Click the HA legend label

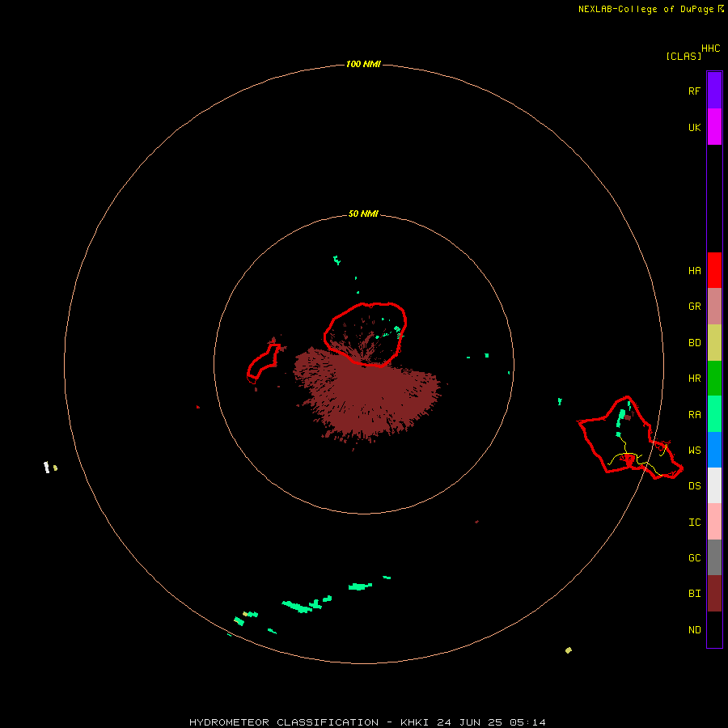pos(694,270)
